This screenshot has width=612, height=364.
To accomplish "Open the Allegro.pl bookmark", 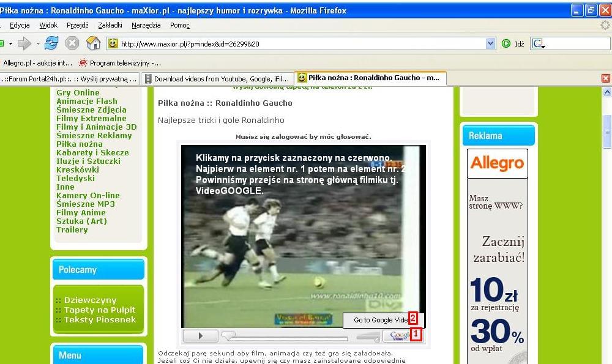I will [37, 63].
